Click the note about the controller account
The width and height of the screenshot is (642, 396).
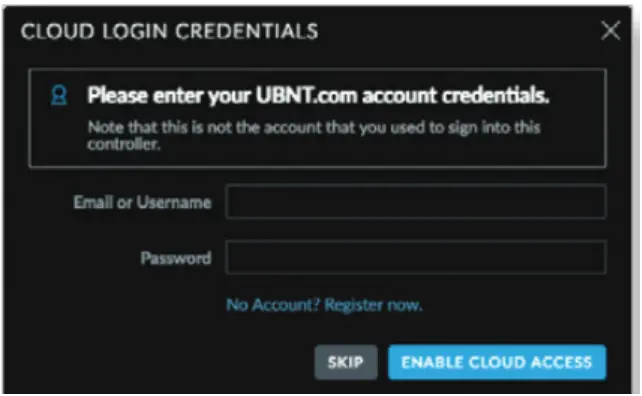(314, 135)
